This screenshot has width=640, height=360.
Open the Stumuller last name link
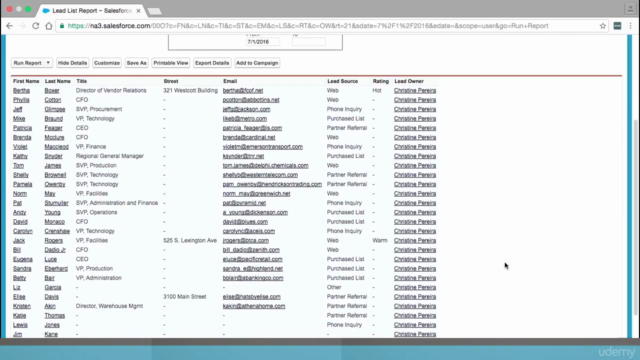[x=56, y=203]
